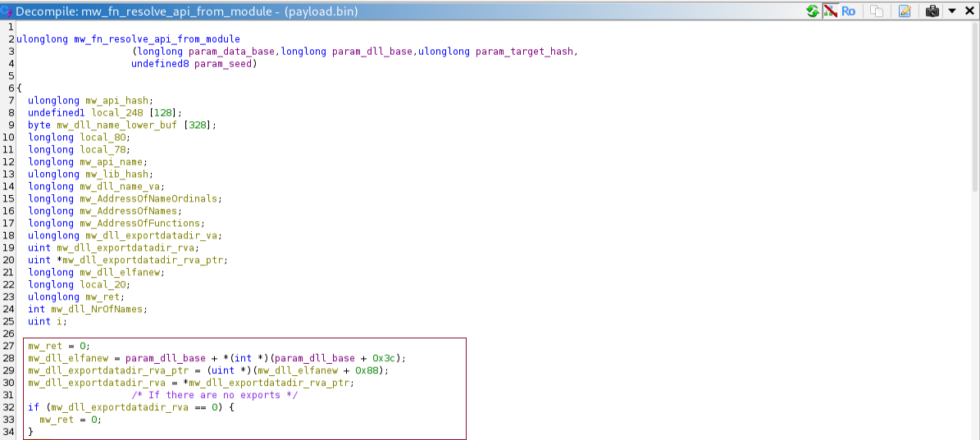
Task: Select mw_api_name declaration
Action: coord(112,161)
